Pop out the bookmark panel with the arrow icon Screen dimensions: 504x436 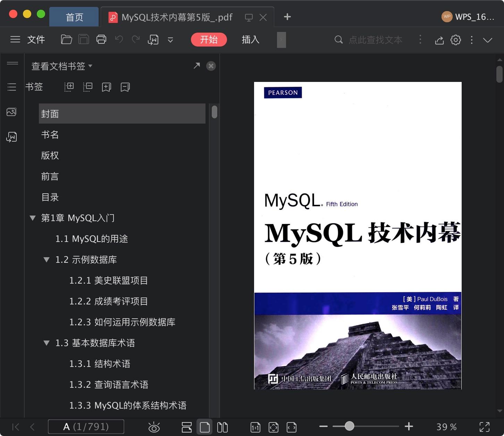tap(197, 66)
